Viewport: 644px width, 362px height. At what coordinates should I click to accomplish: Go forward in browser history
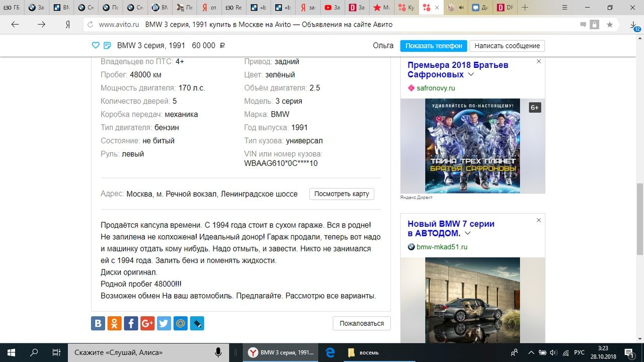pyautogui.click(x=41, y=24)
